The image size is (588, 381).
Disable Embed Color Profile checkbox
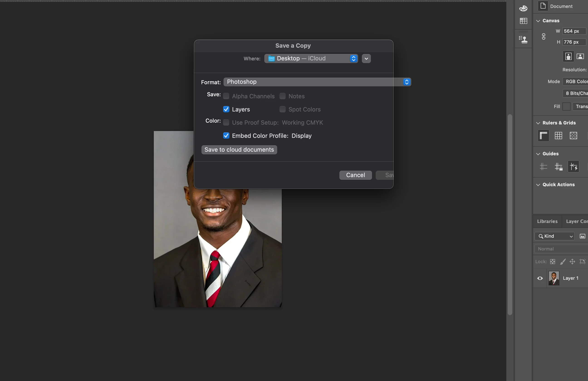point(226,136)
